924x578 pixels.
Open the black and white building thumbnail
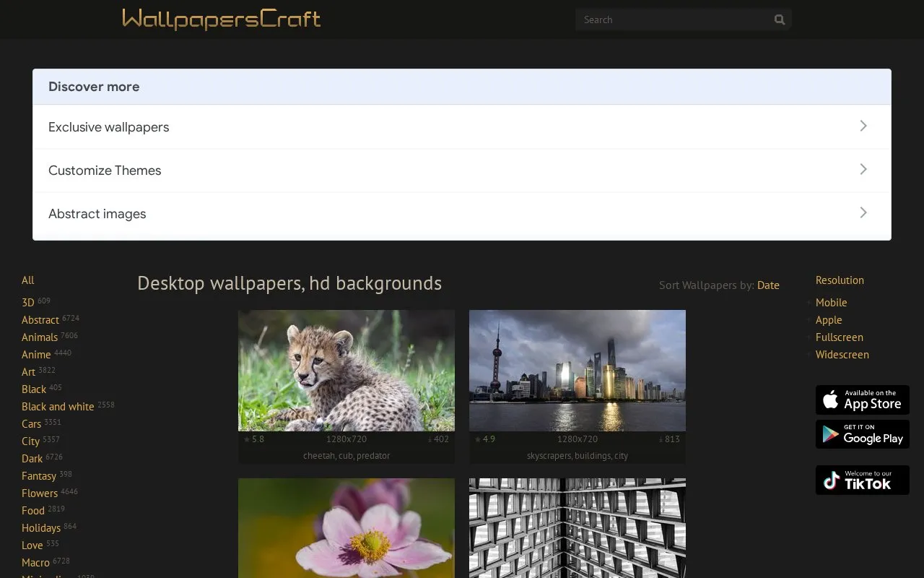click(577, 528)
